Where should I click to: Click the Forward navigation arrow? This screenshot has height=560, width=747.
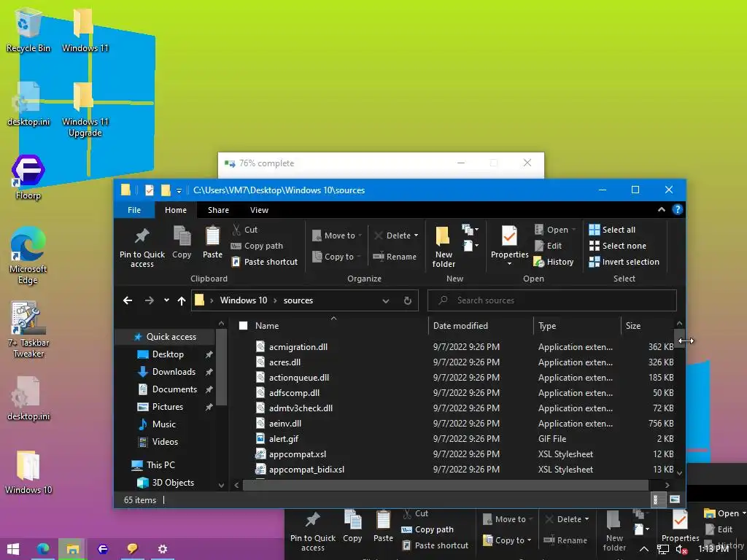149,300
